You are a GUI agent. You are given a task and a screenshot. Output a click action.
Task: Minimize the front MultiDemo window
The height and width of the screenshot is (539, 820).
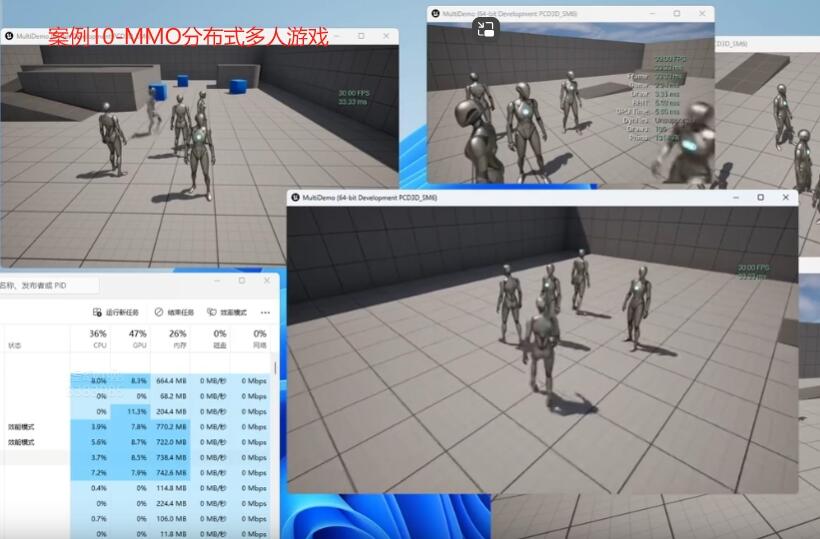coord(736,198)
